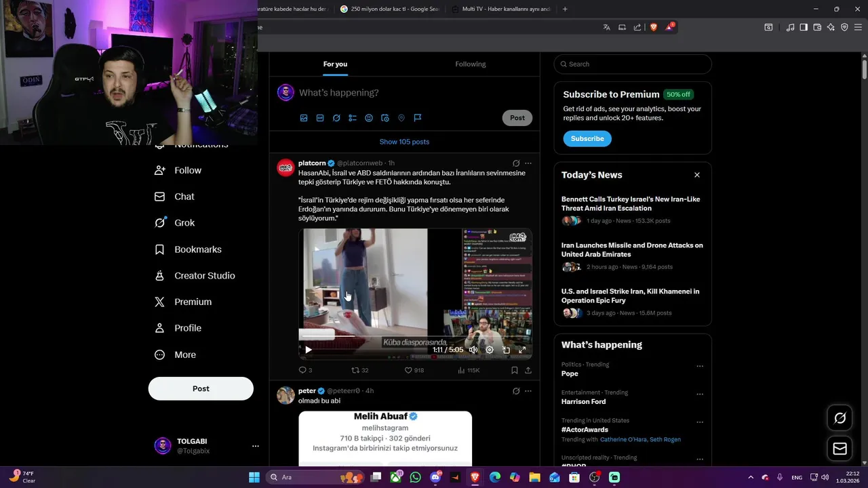The width and height of the screenshot is (868, 488).
Task: Open Grok from the sidebar
Action: coord(174,223)
